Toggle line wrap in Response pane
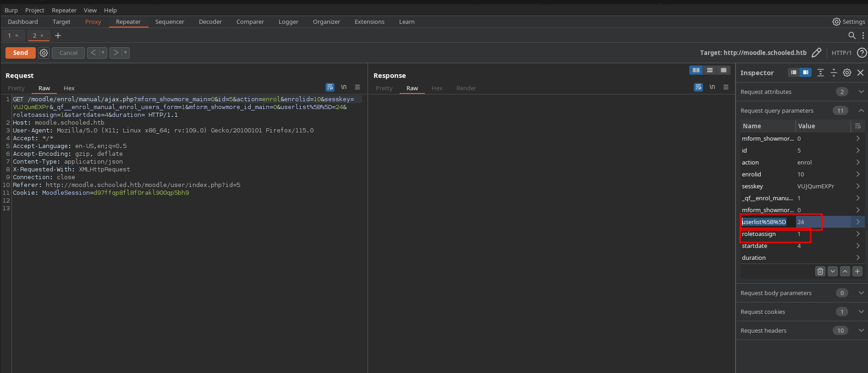 point(698,87)
